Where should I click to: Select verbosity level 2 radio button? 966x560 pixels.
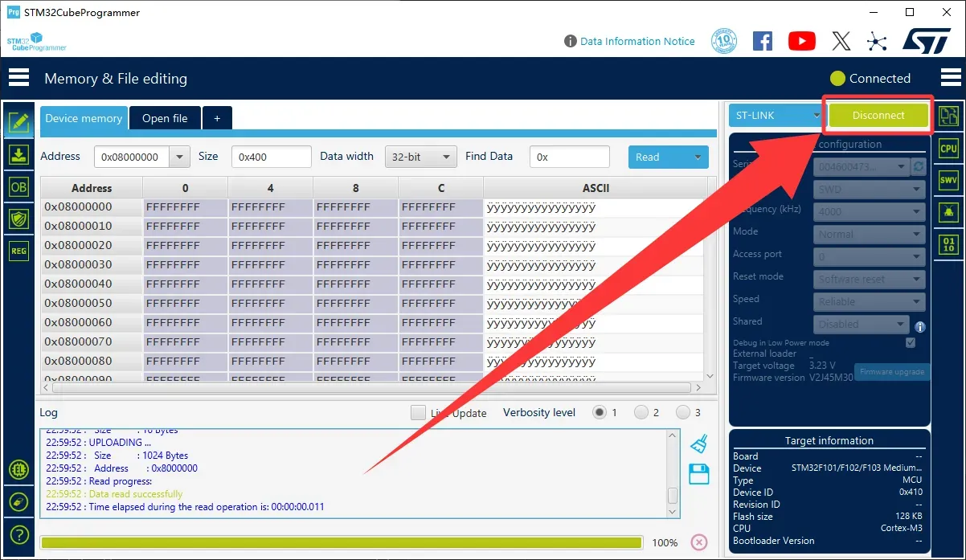(x=641, y=413)
